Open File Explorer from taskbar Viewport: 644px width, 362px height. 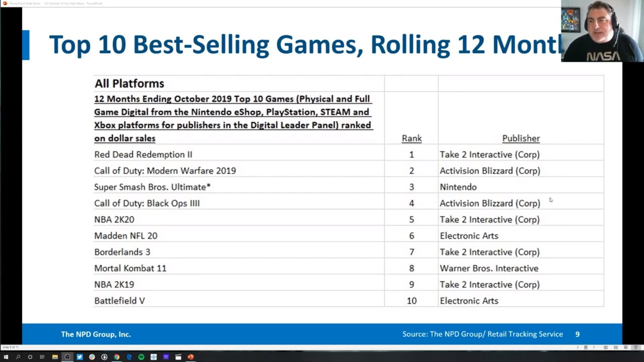point(55,357)
